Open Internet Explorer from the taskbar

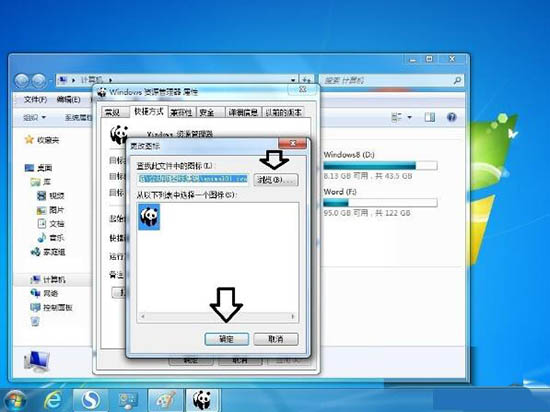coord(53,400)
